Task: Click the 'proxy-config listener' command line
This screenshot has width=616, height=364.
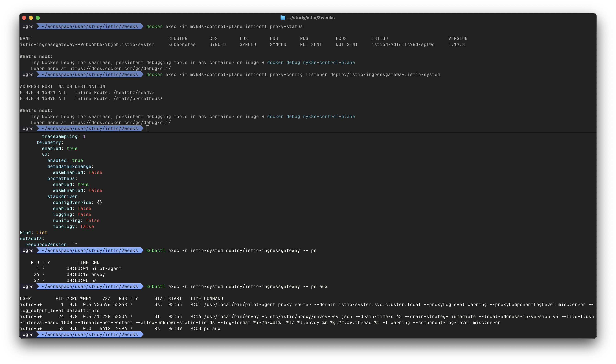Action: (293, 75)
